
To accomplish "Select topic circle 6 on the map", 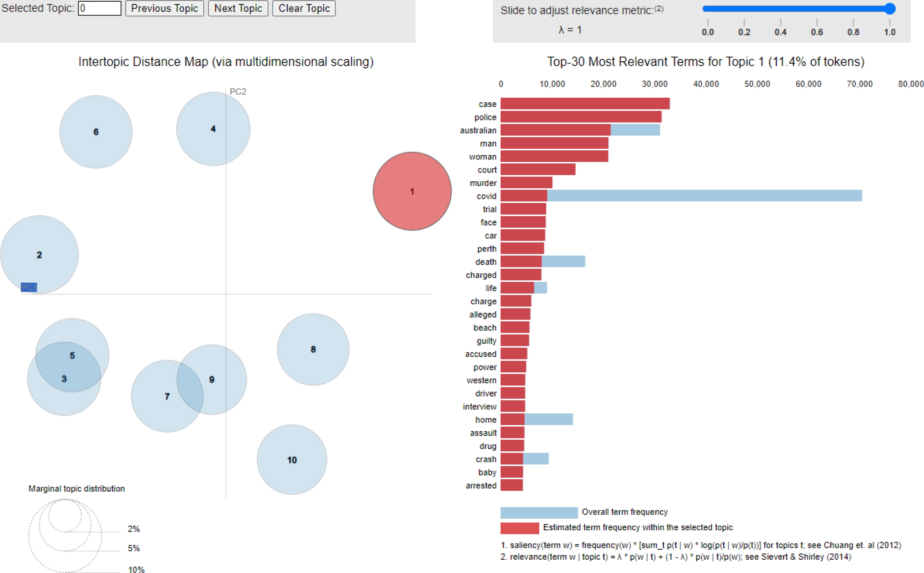I will (96, 132).
